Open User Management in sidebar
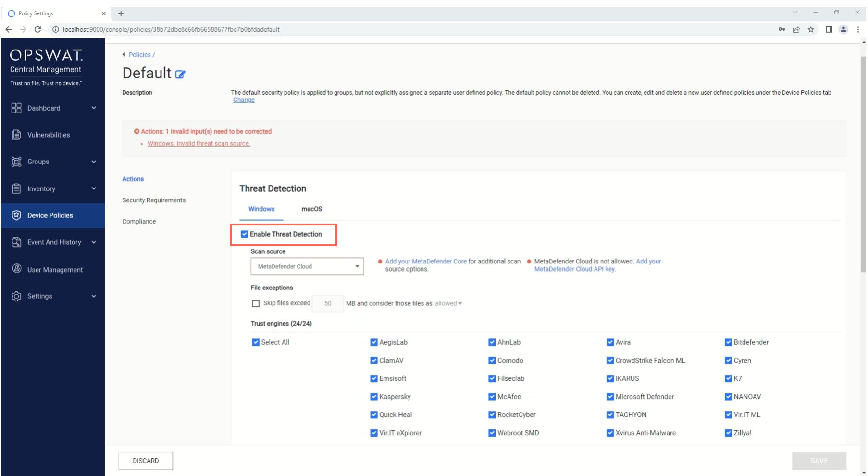This screenshot has height=476, width=868. tap(53, 269)
